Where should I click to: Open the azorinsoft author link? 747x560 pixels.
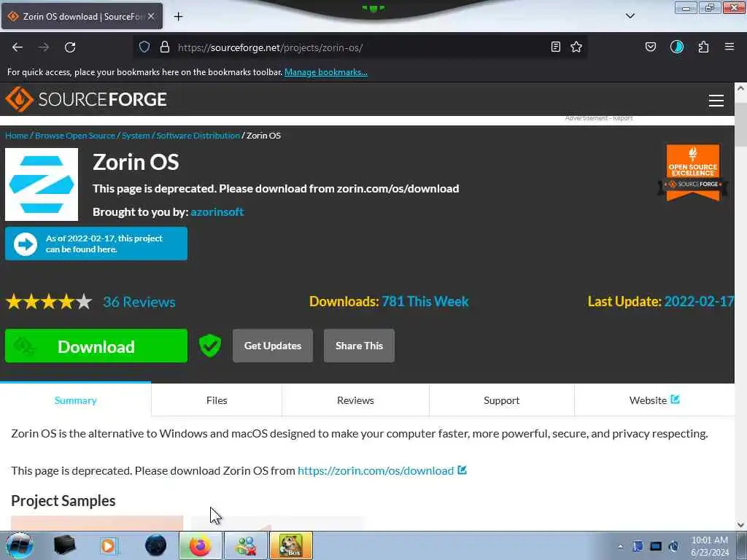pos(217,212)
